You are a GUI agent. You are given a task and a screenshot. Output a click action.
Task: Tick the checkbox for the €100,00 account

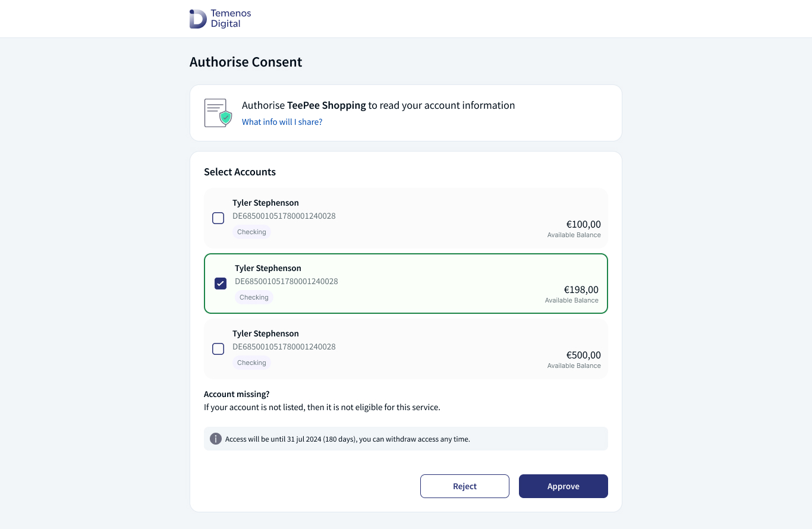218,218
